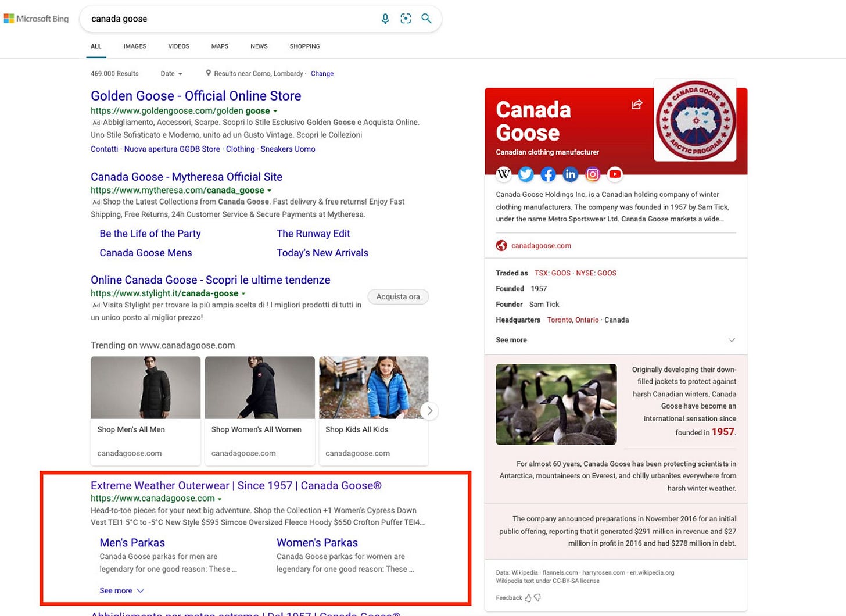Viewport: 846px width, 616px height.
Task: Open the Date filter dropdown
Action: click(x=171, y=74)
